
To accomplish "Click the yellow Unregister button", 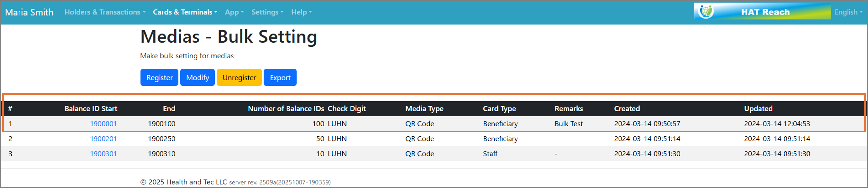I will click(239, 78).
